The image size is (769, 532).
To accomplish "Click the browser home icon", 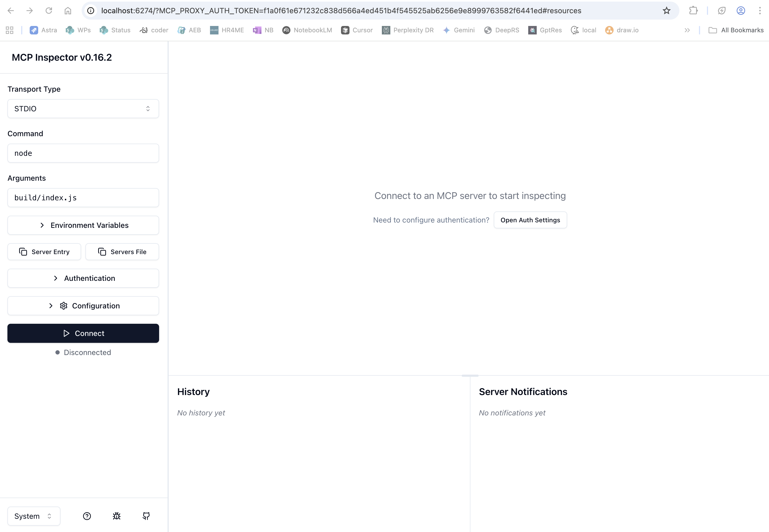I will pos(68,11).
